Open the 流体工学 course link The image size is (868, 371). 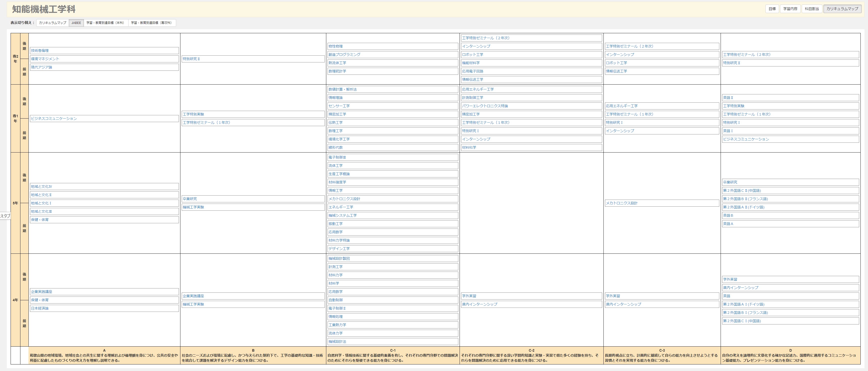point(336,166)
